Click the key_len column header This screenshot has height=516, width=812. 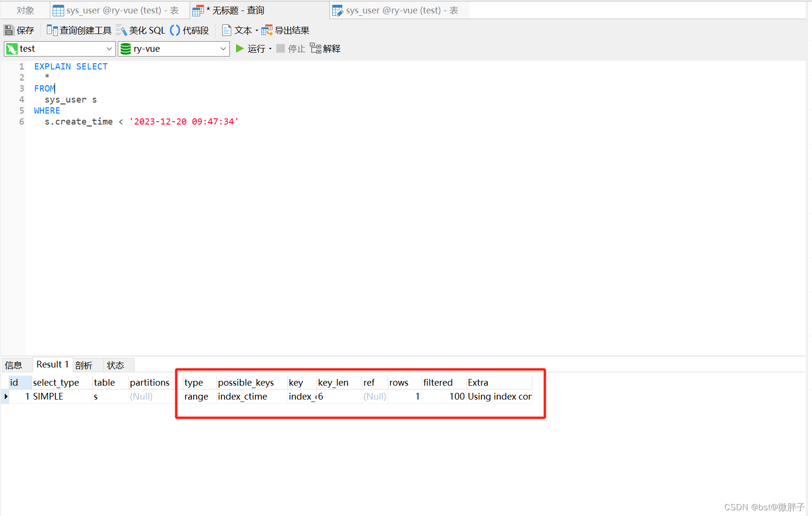[339, 382]
